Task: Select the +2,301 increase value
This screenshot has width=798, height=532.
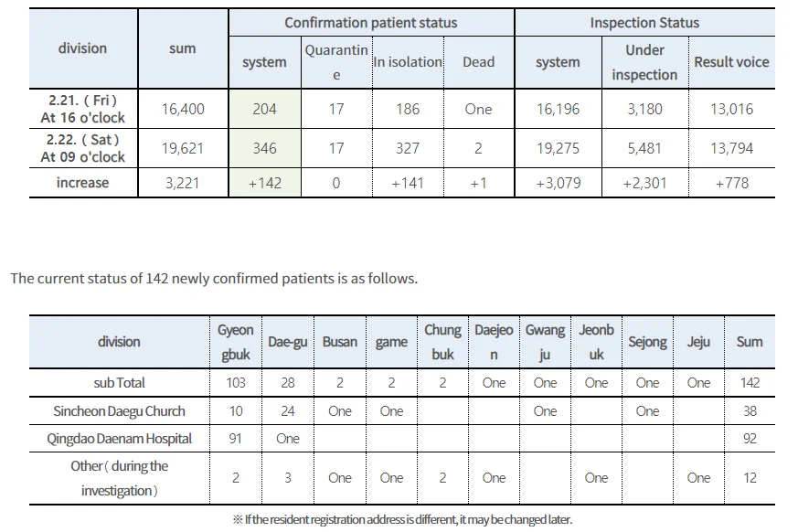Action: point(644,183)
